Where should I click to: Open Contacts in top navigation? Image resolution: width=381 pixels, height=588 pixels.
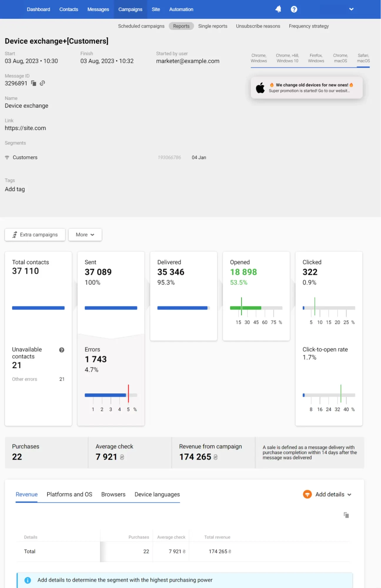[69, 9]
